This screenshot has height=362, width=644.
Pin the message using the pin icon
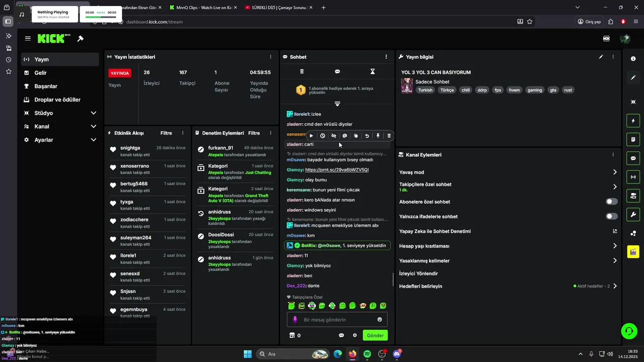pyautogui.click(x=378, y=136)
